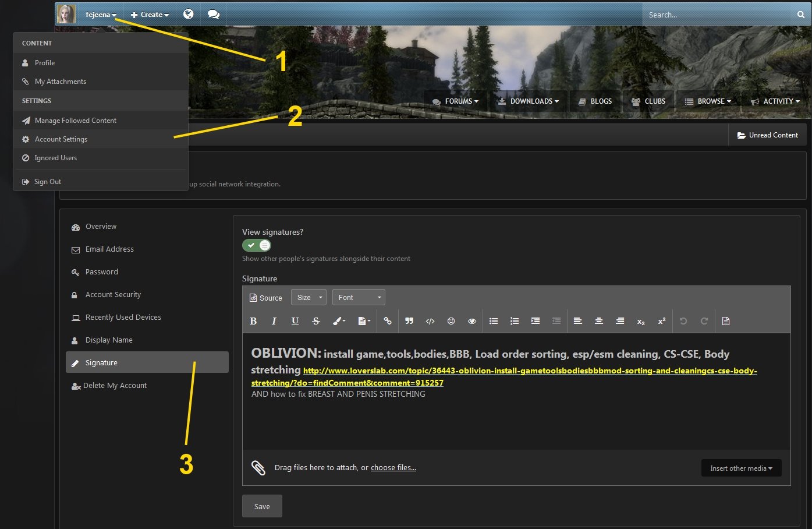This screenshot has width=812, height=529.
Task: Open the paste-from-document dropdown
Action: 364,321
